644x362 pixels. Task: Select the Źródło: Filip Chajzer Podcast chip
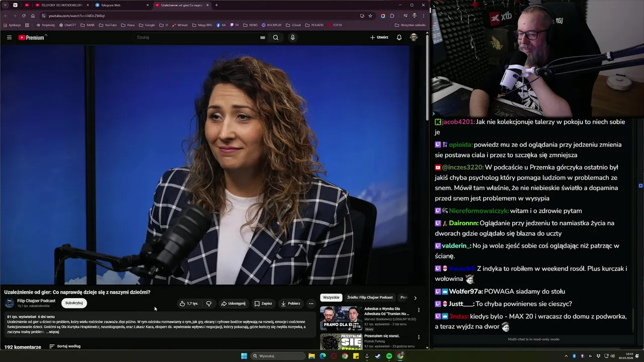coord(370,297)
